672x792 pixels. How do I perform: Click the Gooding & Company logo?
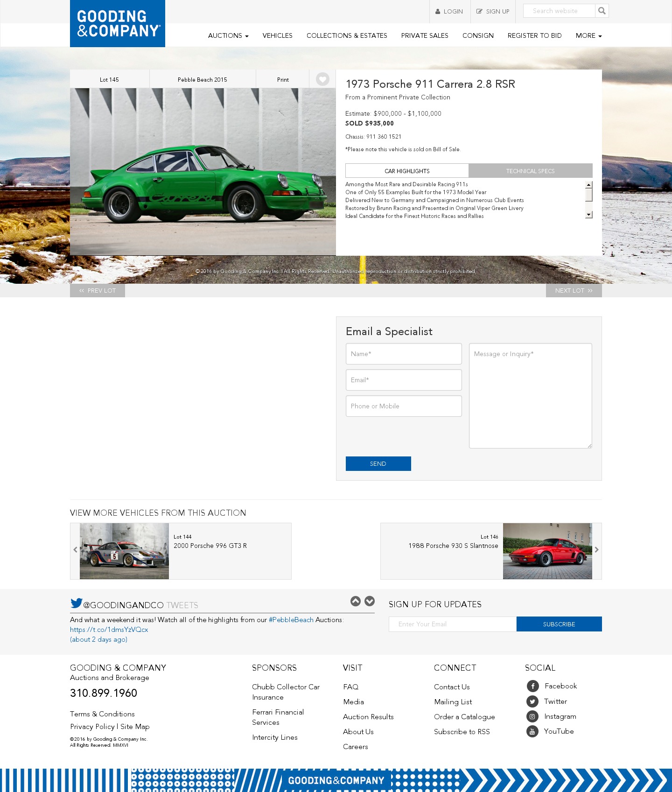click(x=118, y=23)
